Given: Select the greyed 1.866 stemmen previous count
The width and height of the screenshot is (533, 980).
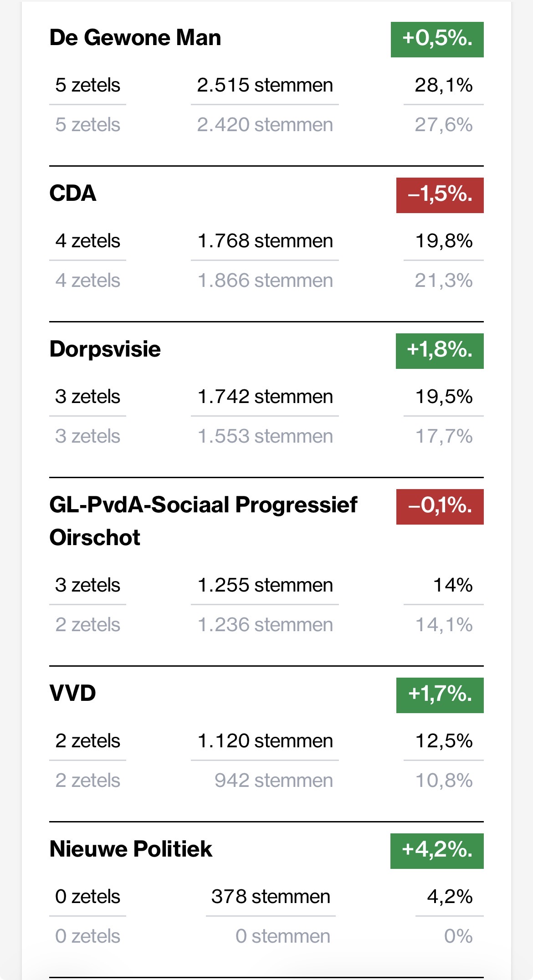Looking at the screenshot, I should tap(265, 281).
